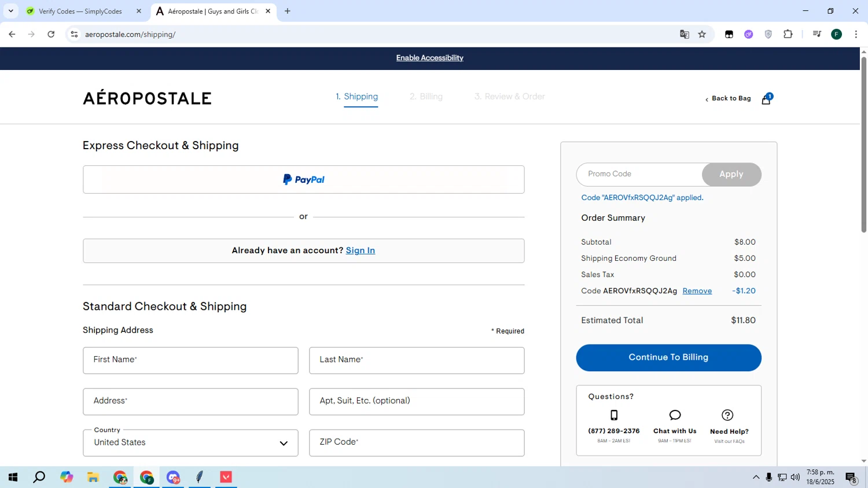This screenshot has width=868, height=488.
Task: Click the browser address bar URL
Action: coord(130,34)
